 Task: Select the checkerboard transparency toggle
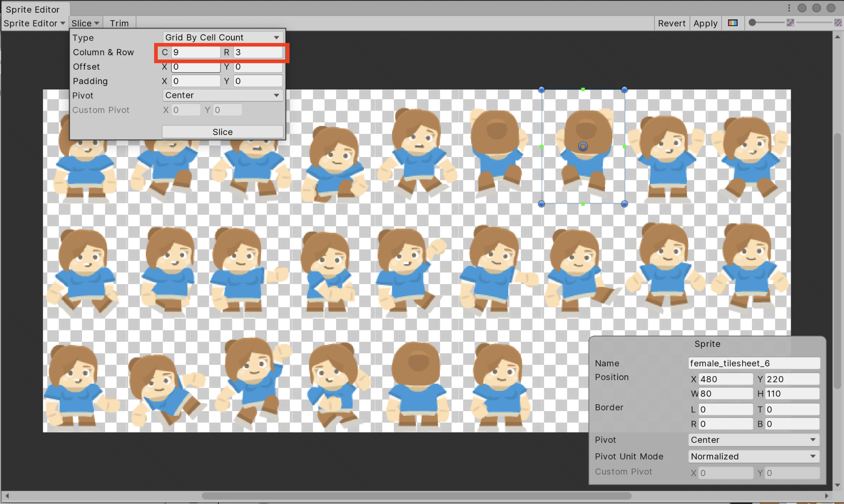[838, 23]
